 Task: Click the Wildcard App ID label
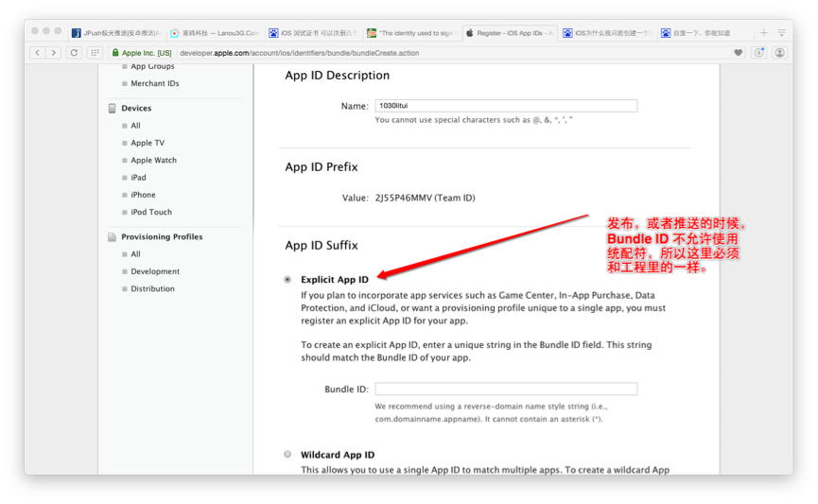coord(338,455)
